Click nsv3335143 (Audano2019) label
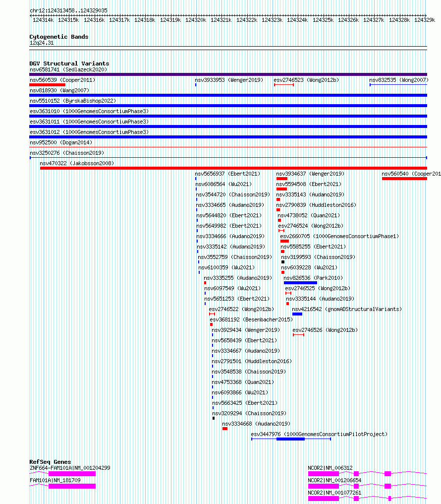441x504 pixels. coord(310,194)
